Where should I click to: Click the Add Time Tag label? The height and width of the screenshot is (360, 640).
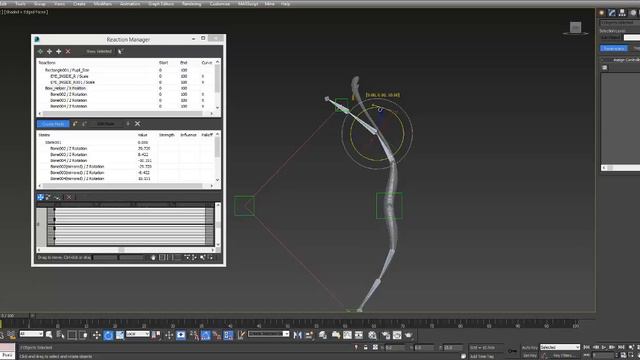(x=482, y=356)
